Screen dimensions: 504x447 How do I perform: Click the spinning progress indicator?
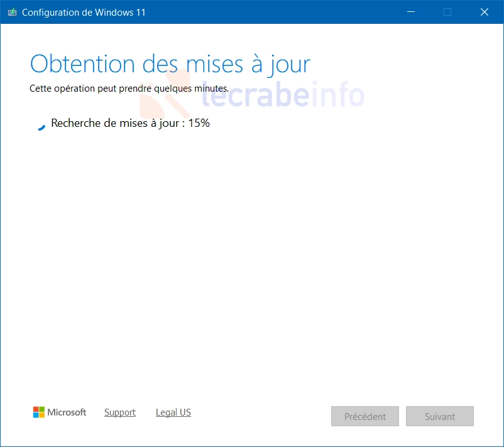[41, 126]
